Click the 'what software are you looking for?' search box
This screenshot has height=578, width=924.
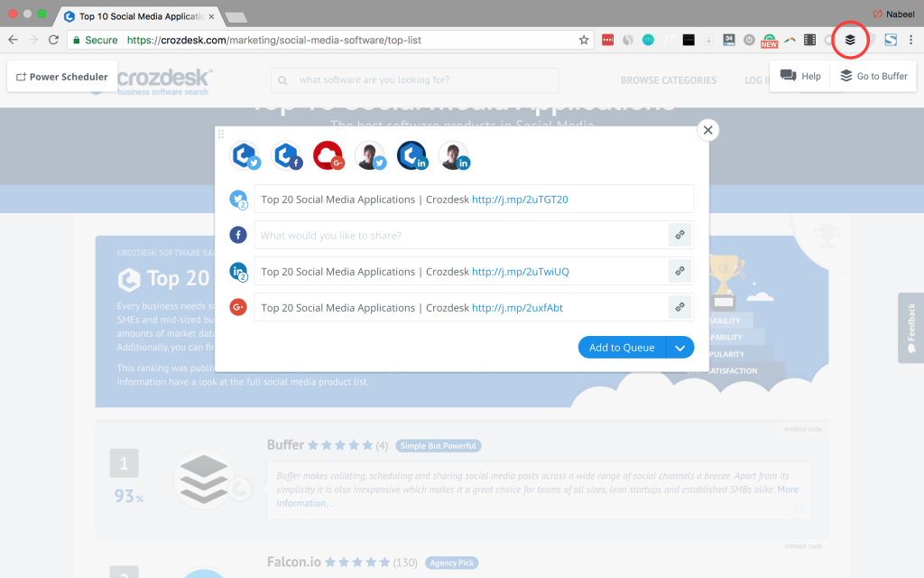(415, 80)
